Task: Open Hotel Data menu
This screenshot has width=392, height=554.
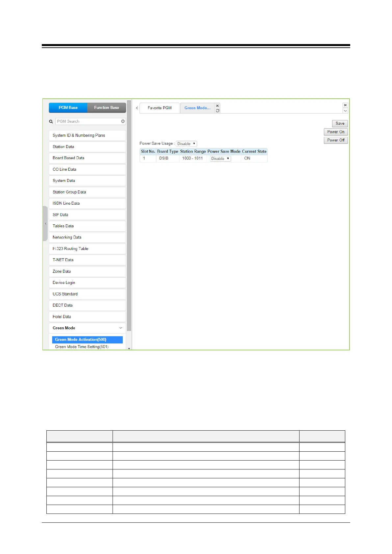Action: point(87,317)
